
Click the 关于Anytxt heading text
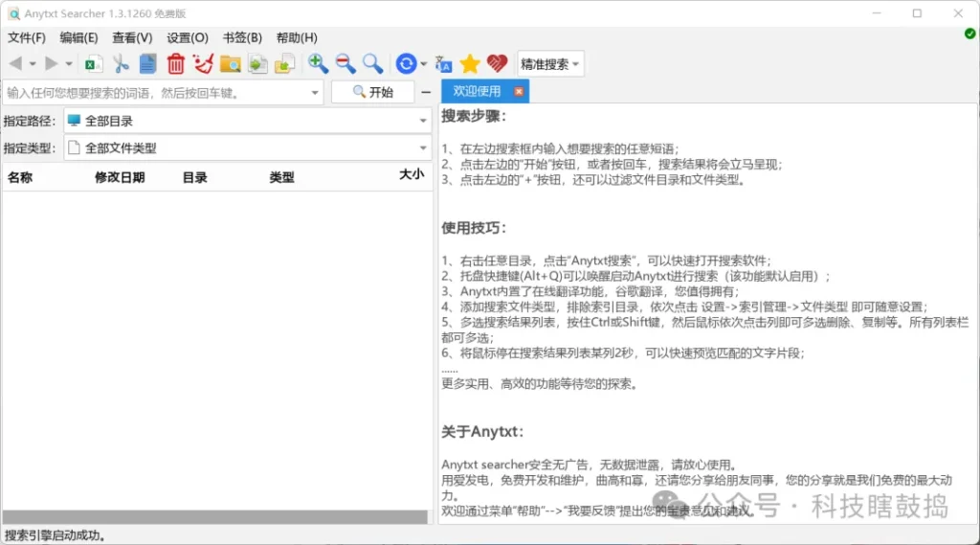coord(482,432)
